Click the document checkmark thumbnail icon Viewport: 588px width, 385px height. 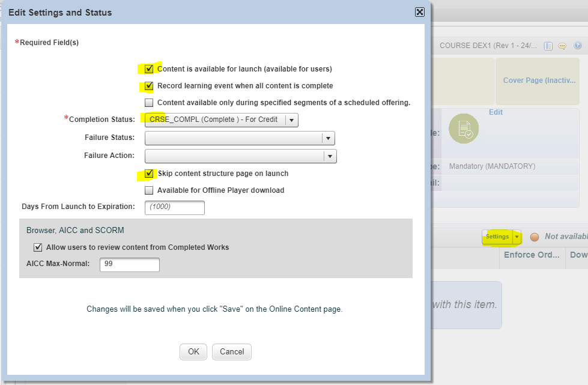click(464, 129)
